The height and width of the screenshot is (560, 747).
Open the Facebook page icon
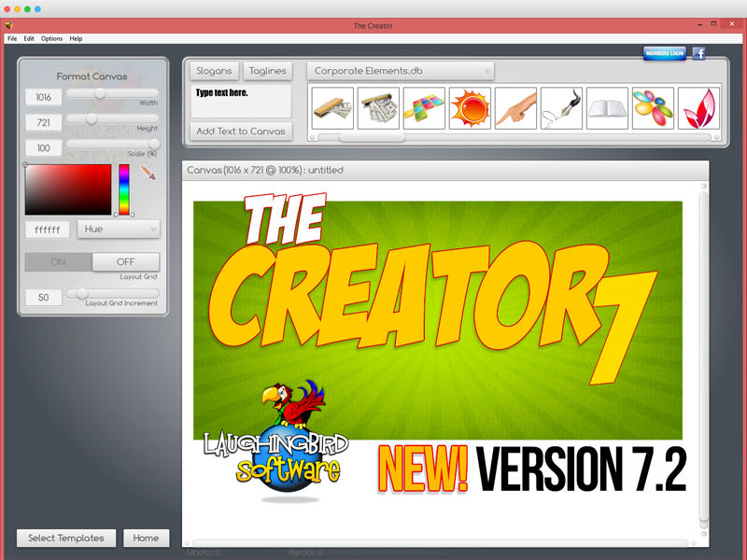click(x=698, y=53)
